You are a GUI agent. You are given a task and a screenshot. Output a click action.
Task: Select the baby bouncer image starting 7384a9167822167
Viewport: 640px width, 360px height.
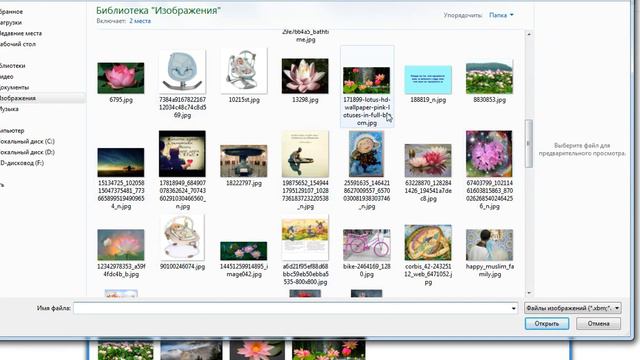[x=182, y=71]
